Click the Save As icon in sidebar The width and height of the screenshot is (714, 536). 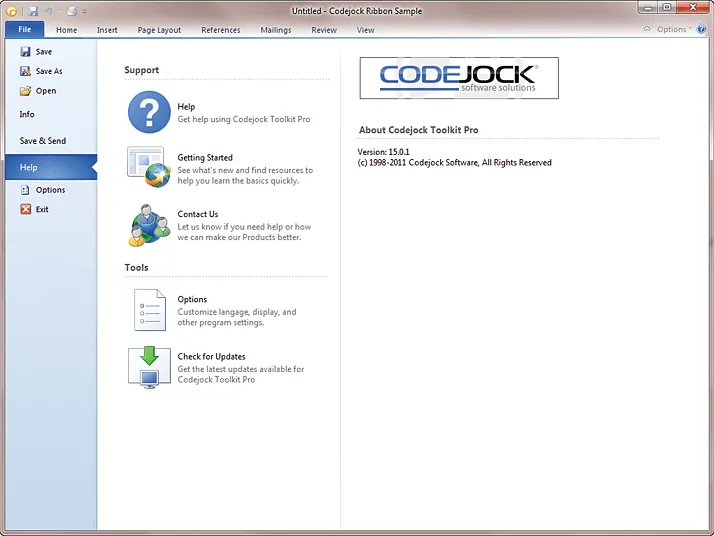[x=26, y=71]
